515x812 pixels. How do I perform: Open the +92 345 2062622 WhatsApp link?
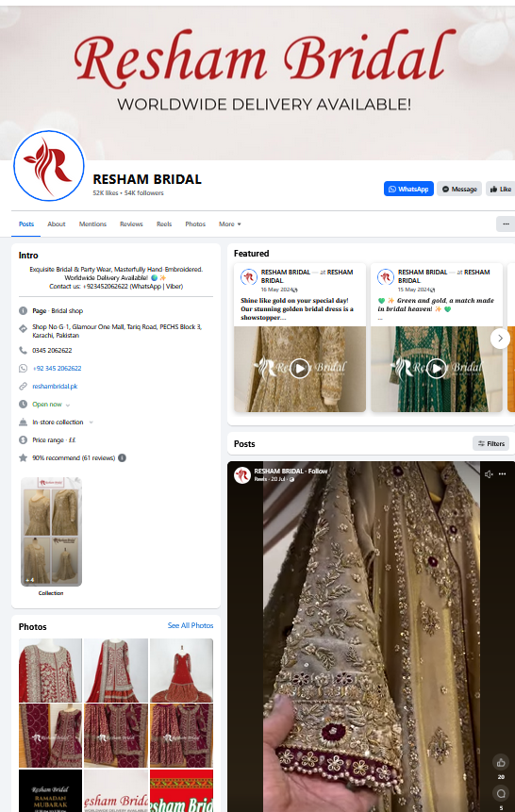57,368
